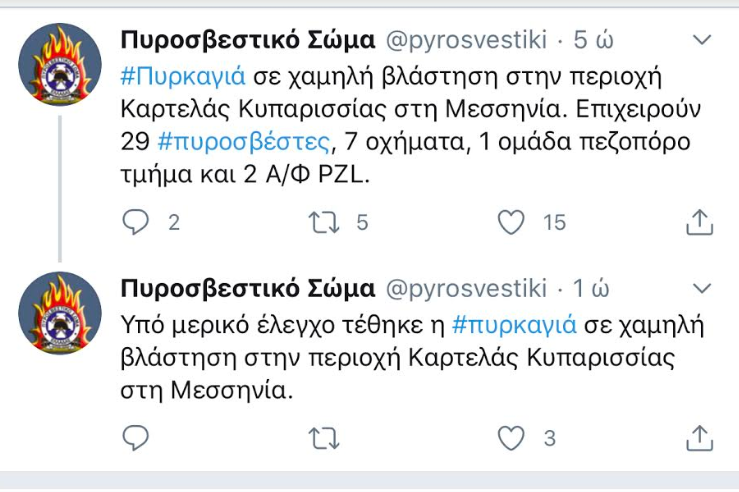Open the chevron menu on the first tweet

click(x=702, y=40)
